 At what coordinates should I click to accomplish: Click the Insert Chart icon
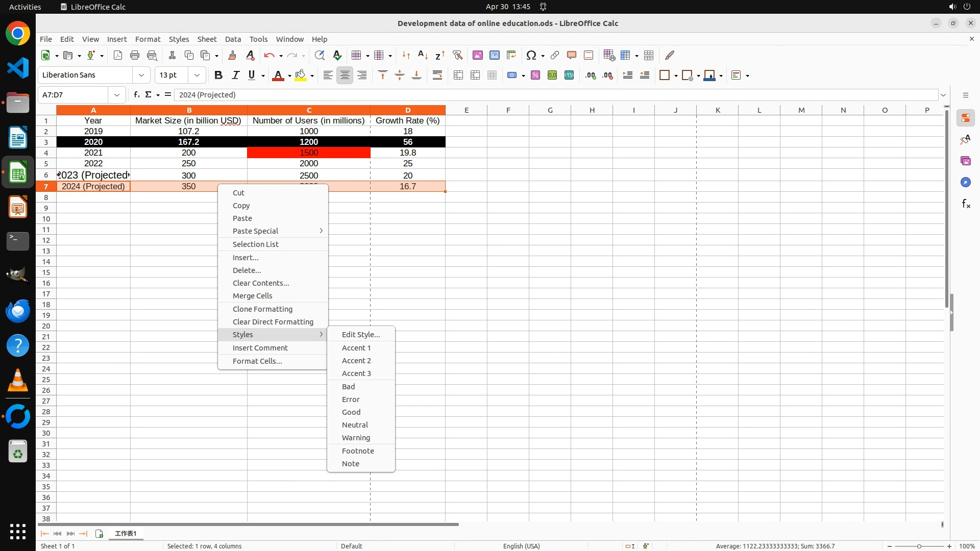click(494, 55)
